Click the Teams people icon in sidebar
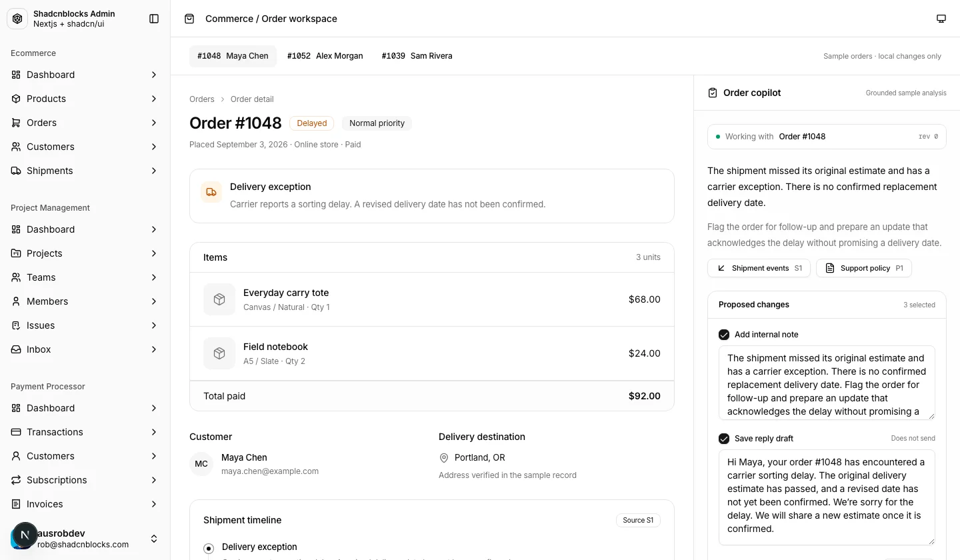The width and height of the screenshot is (960, 560). coord(16,277)
